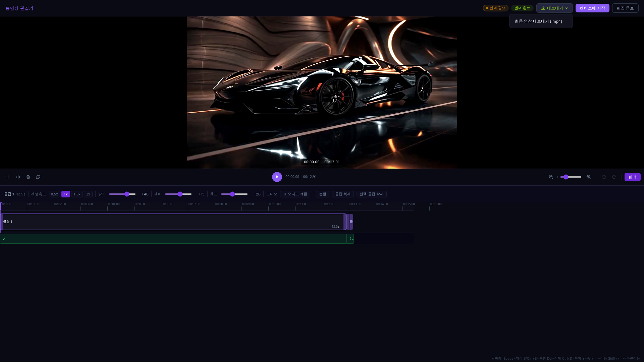Zoom out the timeline with the minus magnifier
644x362 pixels.
pos(551,177)
